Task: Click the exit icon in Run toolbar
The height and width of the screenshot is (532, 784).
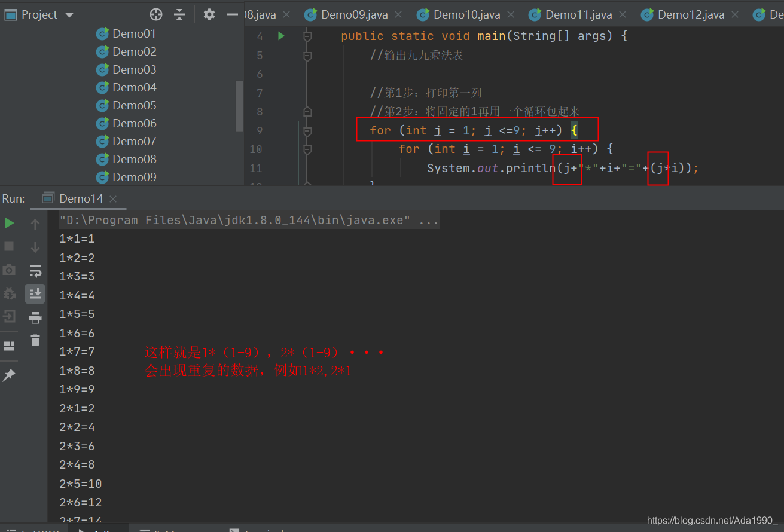Action: pyautogui.click(x=10, y=316)
